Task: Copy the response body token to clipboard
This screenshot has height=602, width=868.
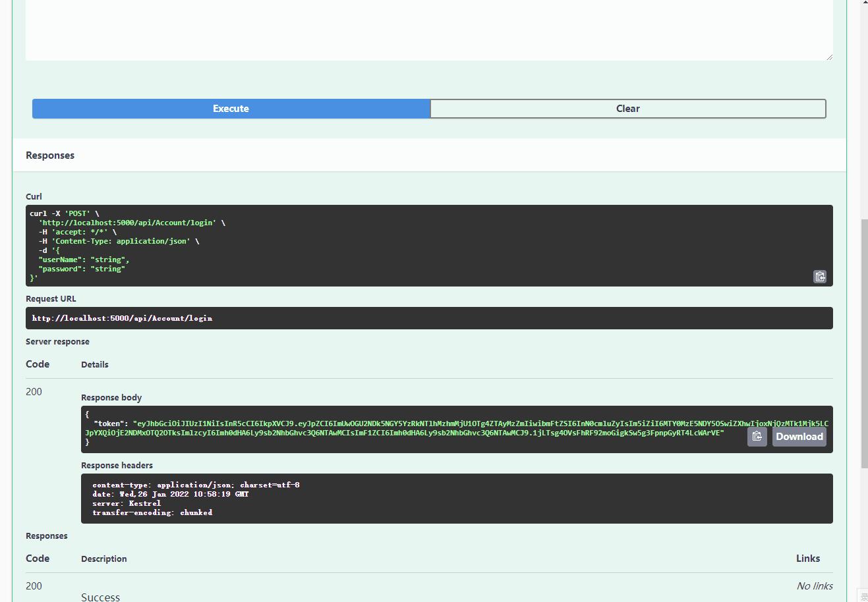Action: point(757,437)
